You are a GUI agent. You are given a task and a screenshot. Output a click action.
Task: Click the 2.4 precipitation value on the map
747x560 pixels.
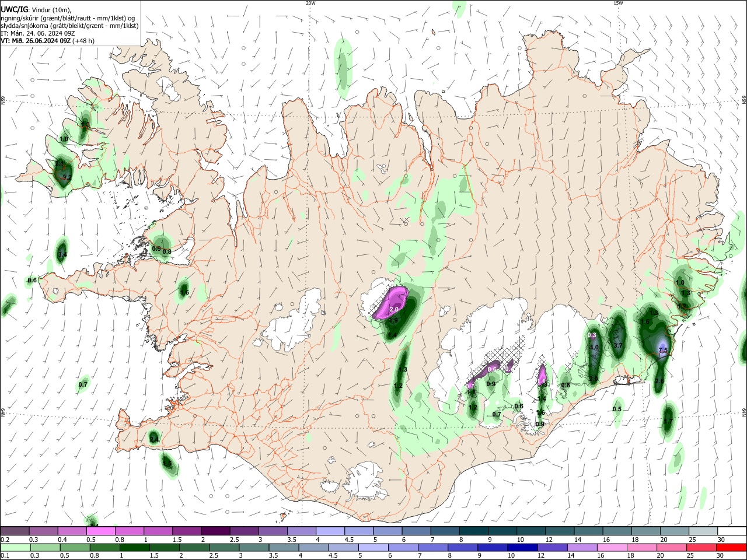click(154, 439)
